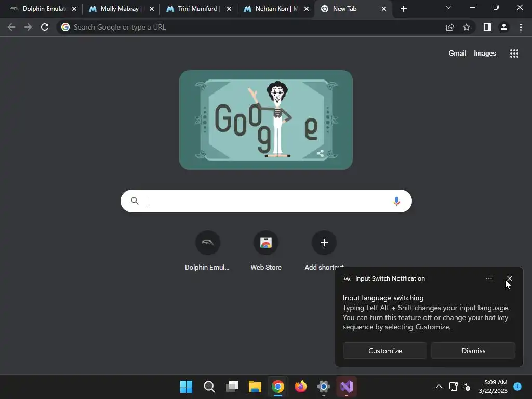Open Settings gear on the taskbar

click(324, 387)
